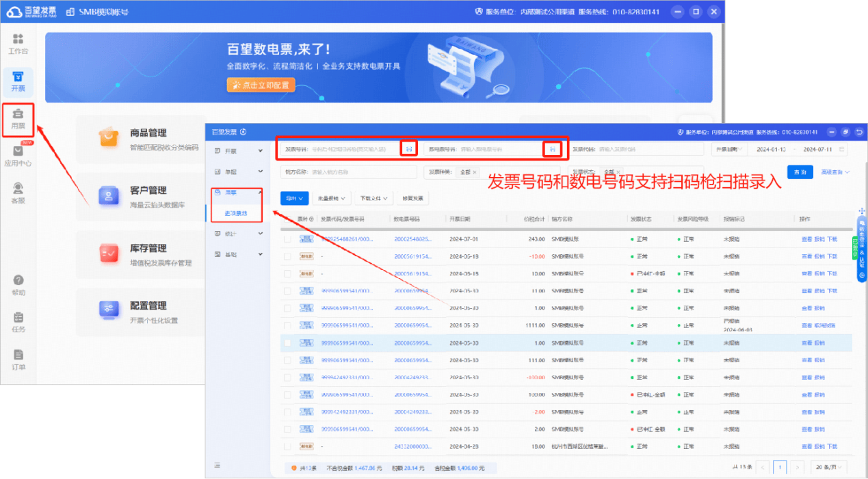
Task: Open the 任务 panel icon
Action: [17, 320]
